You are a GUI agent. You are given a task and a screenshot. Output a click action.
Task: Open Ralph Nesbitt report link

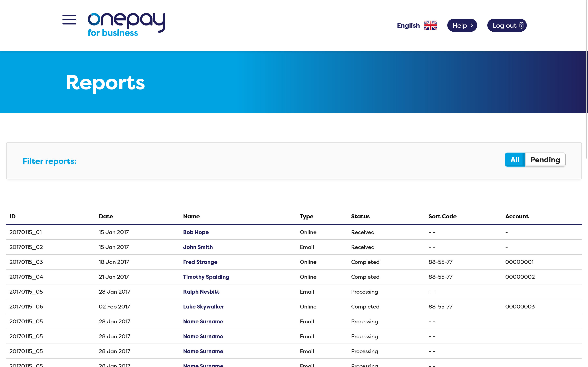point(201,292)
